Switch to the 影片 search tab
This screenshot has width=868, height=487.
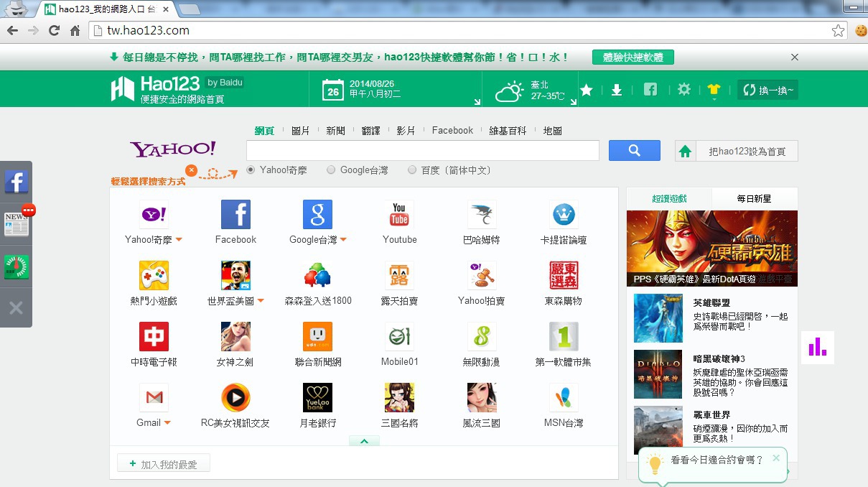[406, 131]
